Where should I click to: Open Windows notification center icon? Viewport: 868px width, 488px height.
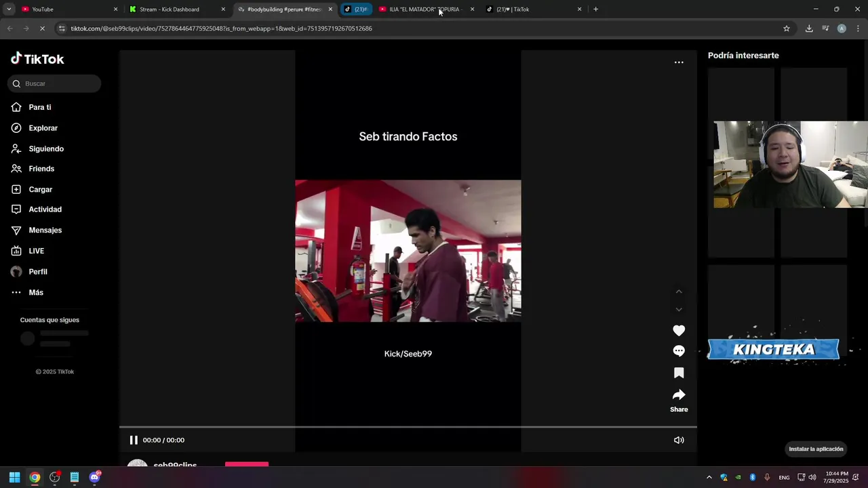click(x=856, y=477)
